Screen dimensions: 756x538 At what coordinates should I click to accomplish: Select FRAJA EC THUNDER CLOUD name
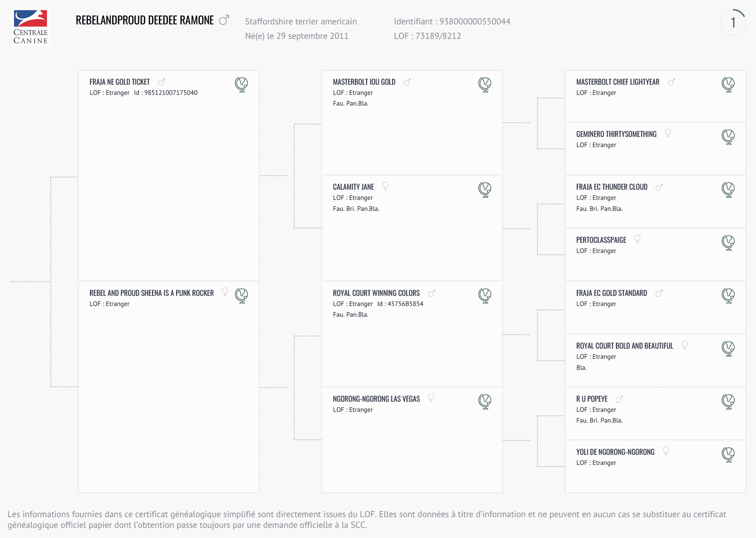click(x=611, y=187)
